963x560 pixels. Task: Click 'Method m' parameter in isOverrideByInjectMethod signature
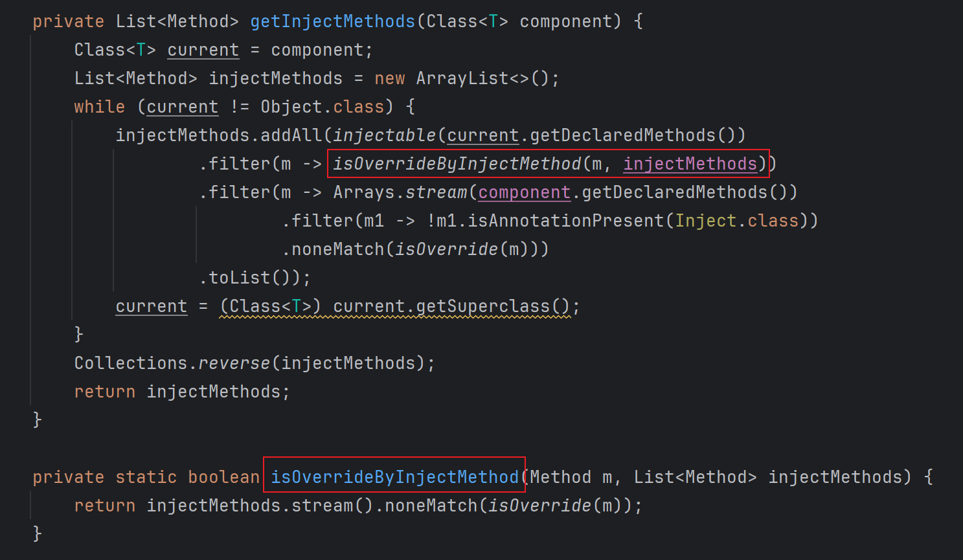point(571,477)
